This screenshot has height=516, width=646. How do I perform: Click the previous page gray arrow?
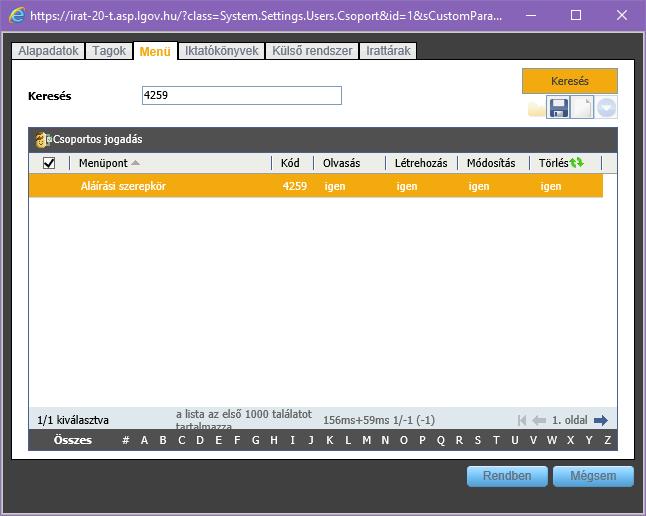tap(539, 420)
